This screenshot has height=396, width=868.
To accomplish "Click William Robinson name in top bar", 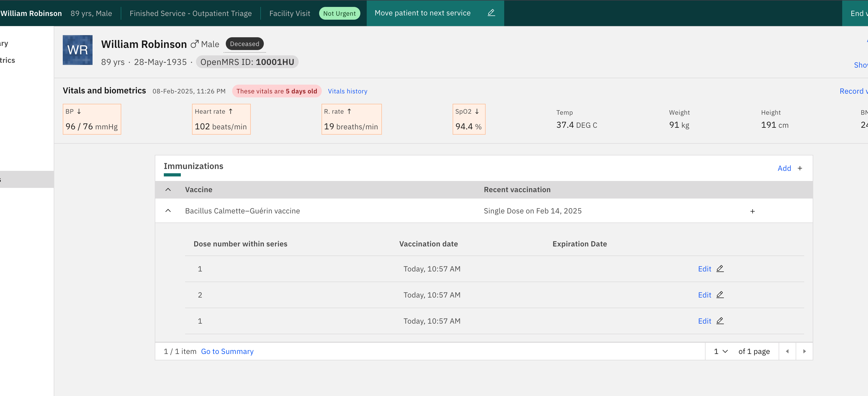I will coord(31,14).
